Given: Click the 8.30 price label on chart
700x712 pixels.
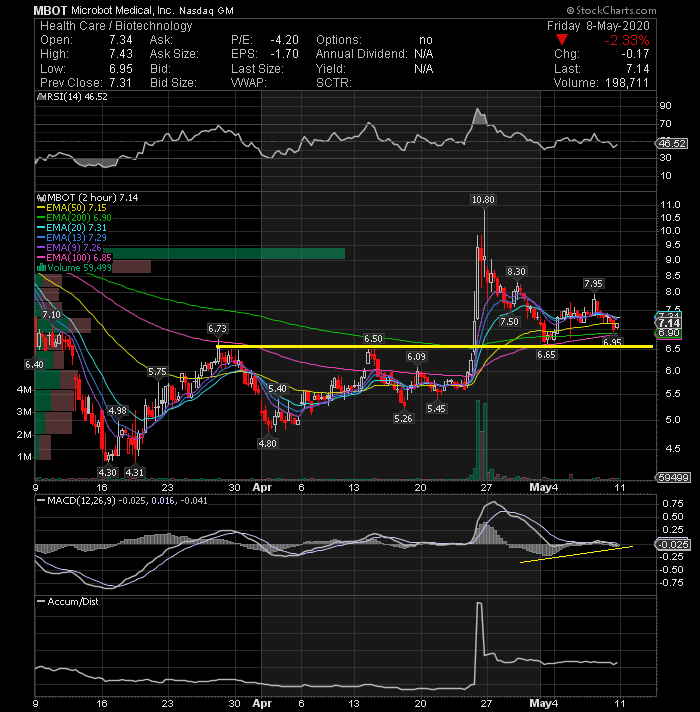Looking at the screenshot, I should (516, 272).
